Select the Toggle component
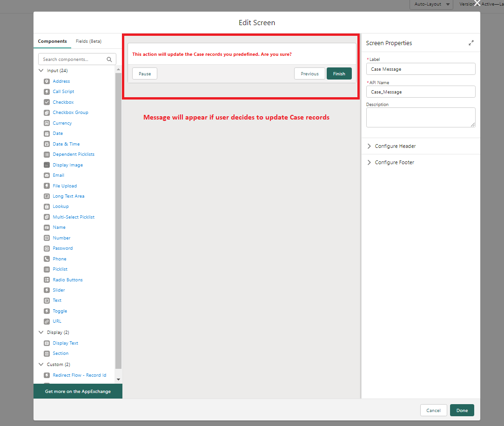 [x=60, y=311]
